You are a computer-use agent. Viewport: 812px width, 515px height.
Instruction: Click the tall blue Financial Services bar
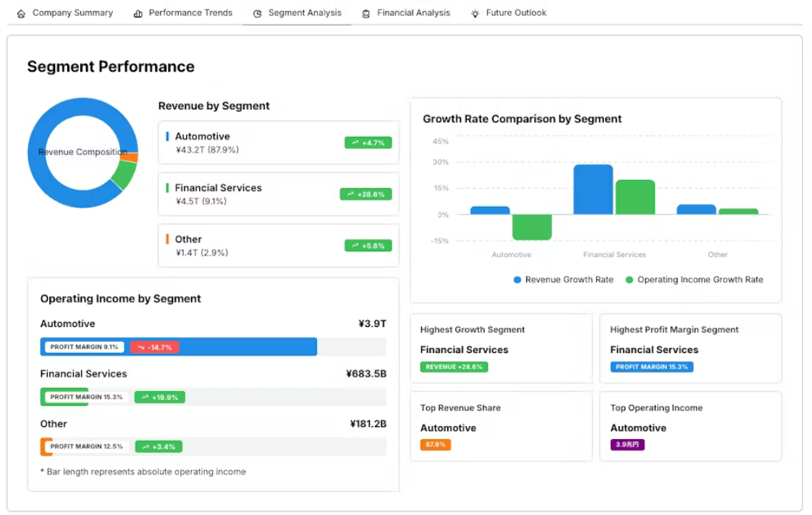(593, 190)
